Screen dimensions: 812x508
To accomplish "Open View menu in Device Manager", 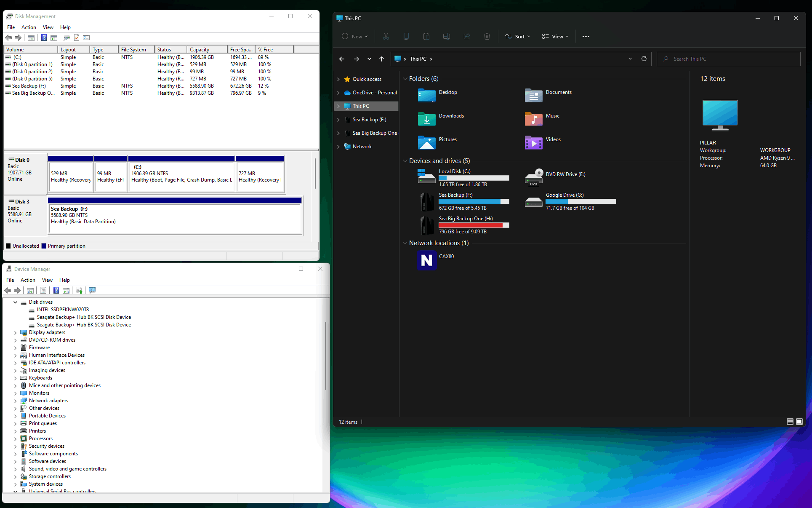I will point(47,280).
